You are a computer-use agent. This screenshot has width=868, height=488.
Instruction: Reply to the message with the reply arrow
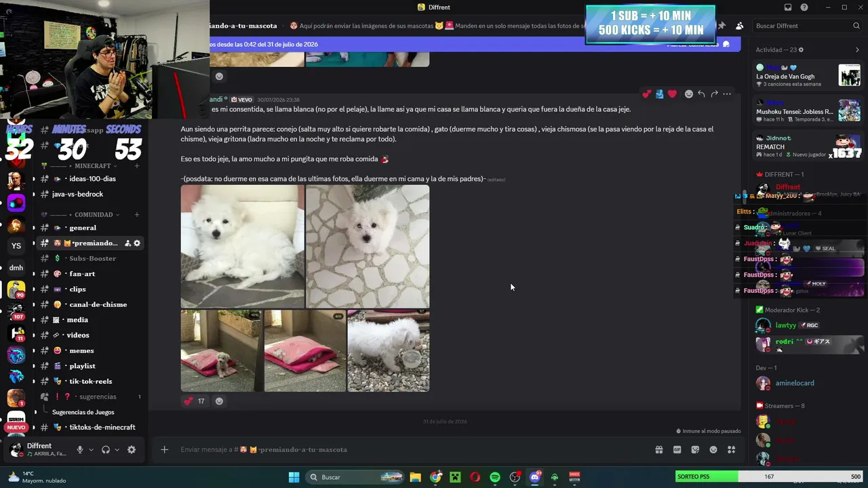[701, 94]
